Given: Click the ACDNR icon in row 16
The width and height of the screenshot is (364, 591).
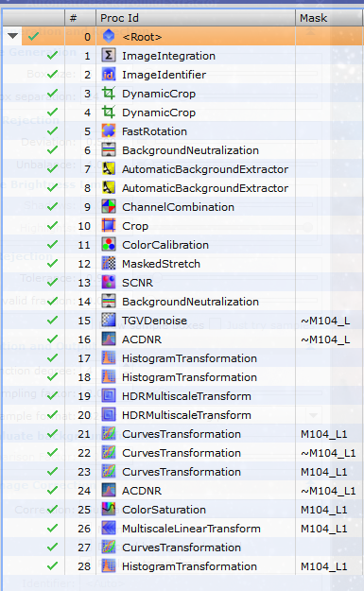Looking at the screenshot, I should click(109, 339).
